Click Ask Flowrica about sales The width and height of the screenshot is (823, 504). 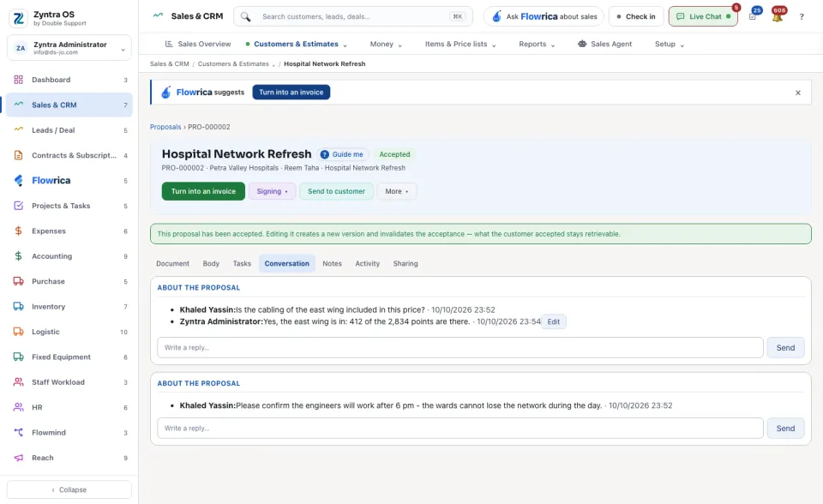pos(544,16)
